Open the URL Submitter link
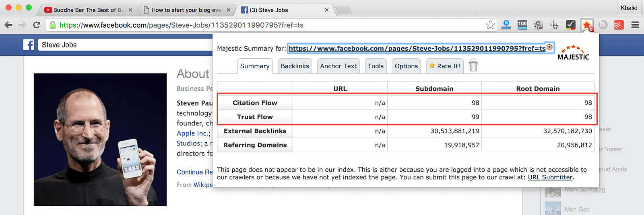The height and width of the screenshot is (215, 644). click(x=550, y=177)
